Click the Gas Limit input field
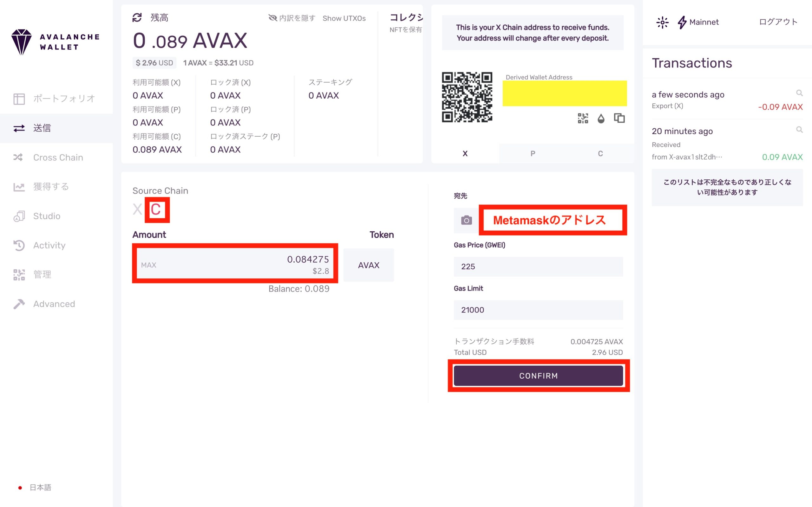The image size is (812, 507). coord(538,310)
